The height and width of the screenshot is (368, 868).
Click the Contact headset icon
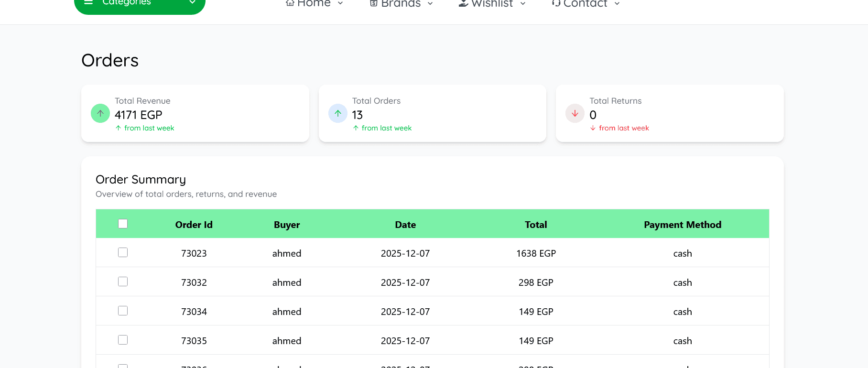(556, 3)
